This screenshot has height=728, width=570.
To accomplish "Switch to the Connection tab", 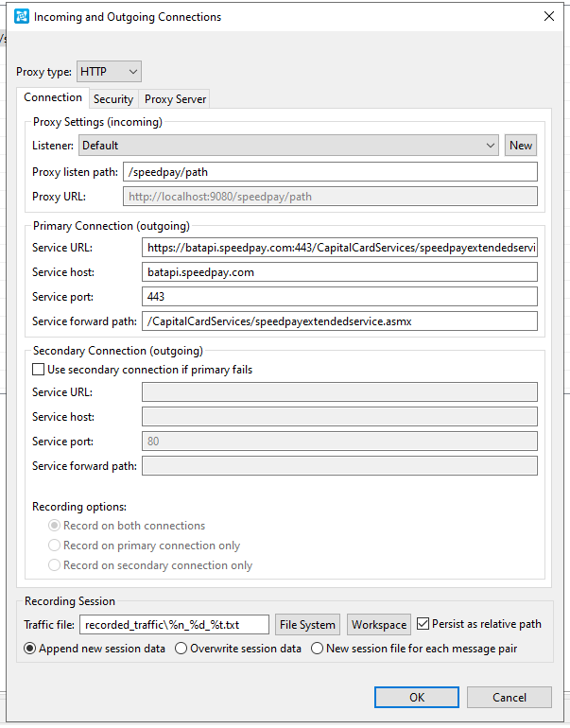I will [x=53, y=97].
